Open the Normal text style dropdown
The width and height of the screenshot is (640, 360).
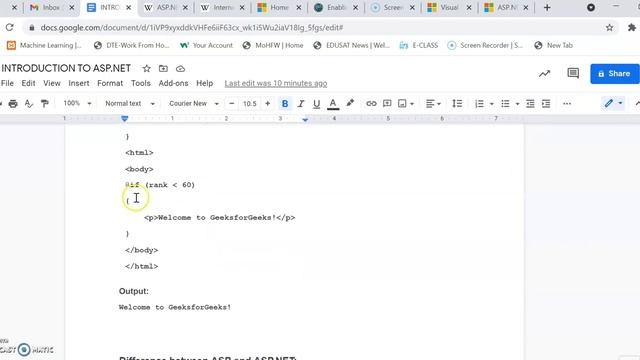click(x=130, y=103)
